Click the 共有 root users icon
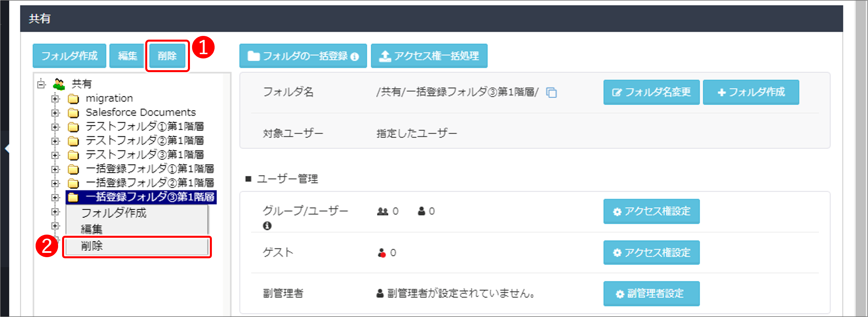868x317 pixels. pos(59,84)
